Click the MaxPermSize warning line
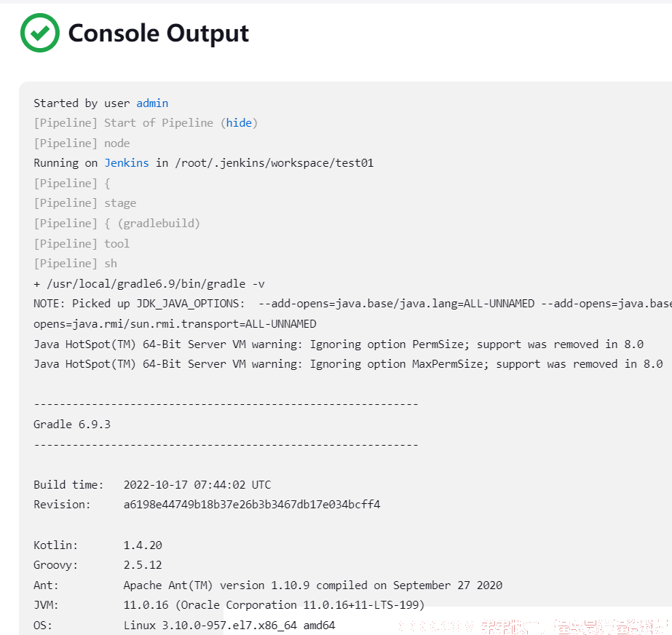The image size is (672, 635). [x=348, y=364]
